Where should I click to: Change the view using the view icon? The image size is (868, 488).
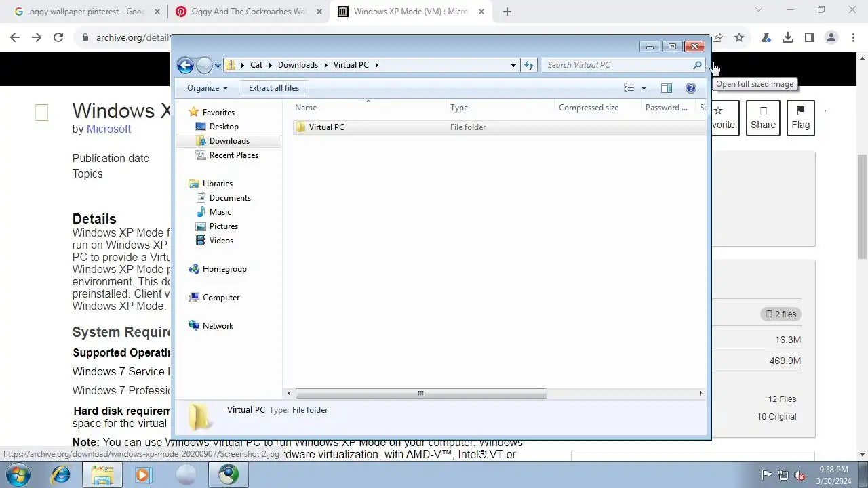(629, 88)
